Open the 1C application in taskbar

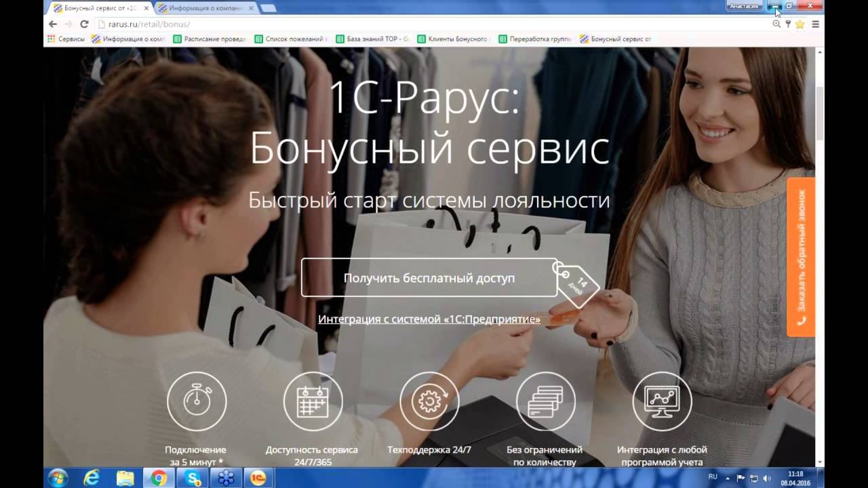coord(258,478)
